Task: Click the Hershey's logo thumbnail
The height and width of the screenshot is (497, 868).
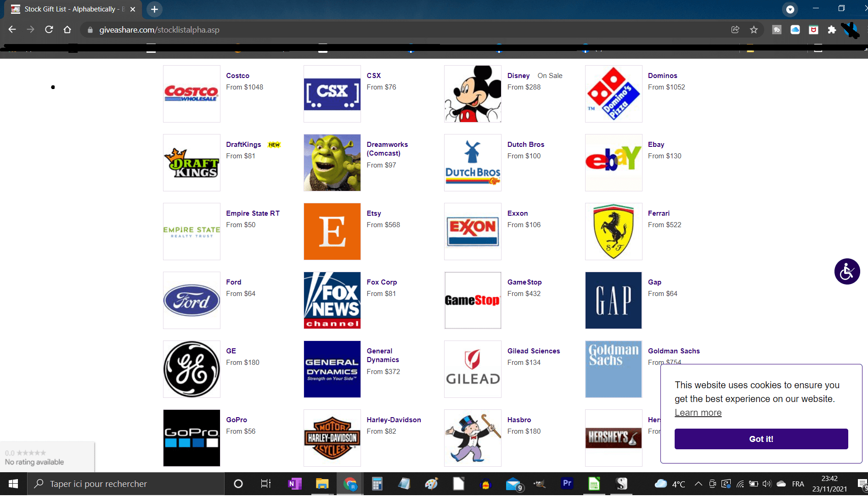Action: 614,438
